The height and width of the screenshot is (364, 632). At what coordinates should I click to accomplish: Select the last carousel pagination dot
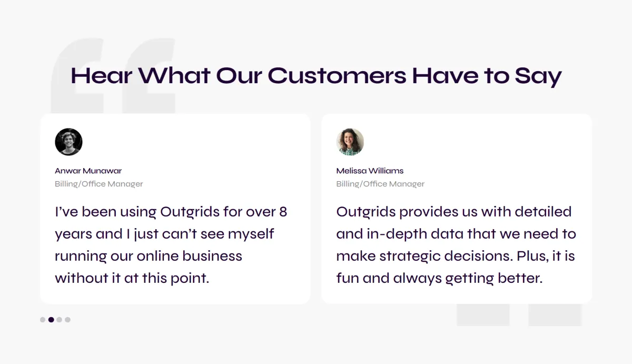67,320
